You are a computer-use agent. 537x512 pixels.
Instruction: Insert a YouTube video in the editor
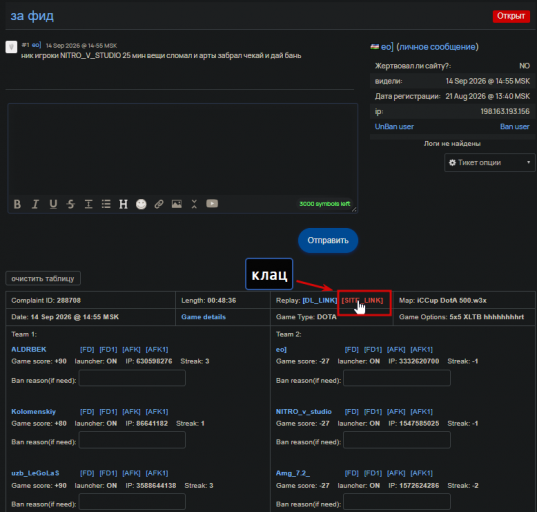tap(212, 204)
